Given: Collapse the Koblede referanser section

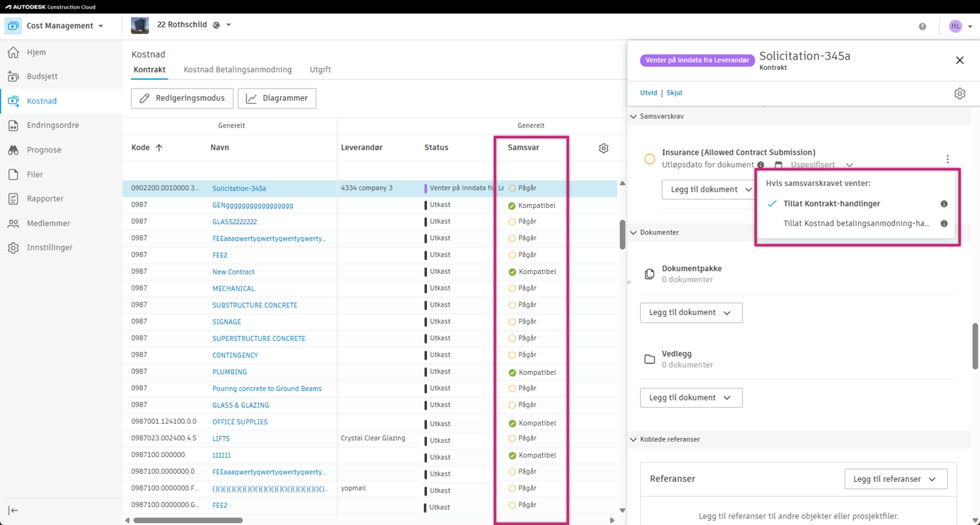Looking at the screenshot, I should (634, 440).
